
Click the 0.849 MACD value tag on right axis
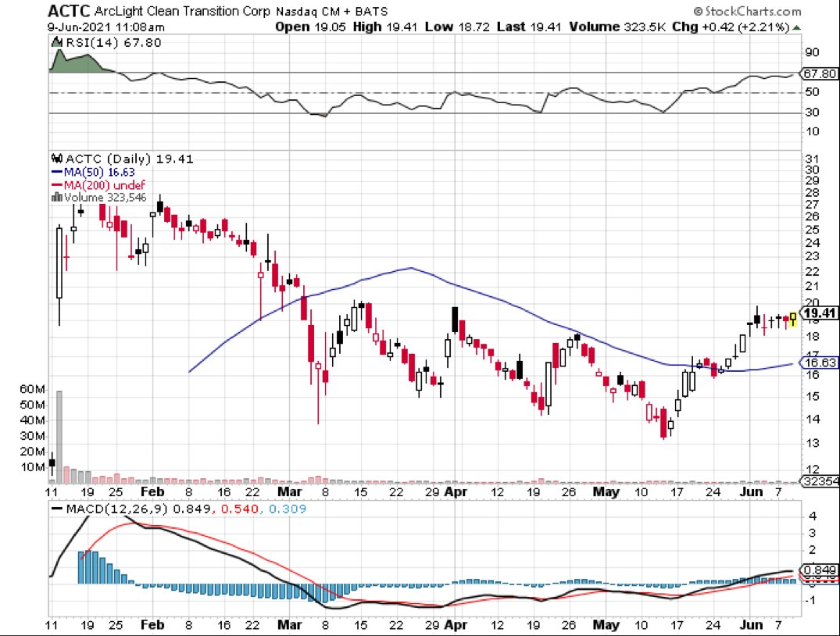[820, 570]
